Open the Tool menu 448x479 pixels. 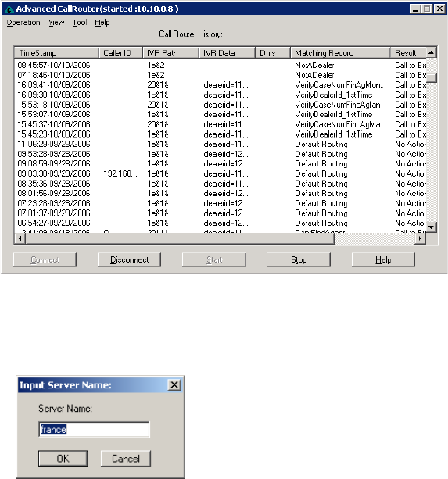(80, 23)
